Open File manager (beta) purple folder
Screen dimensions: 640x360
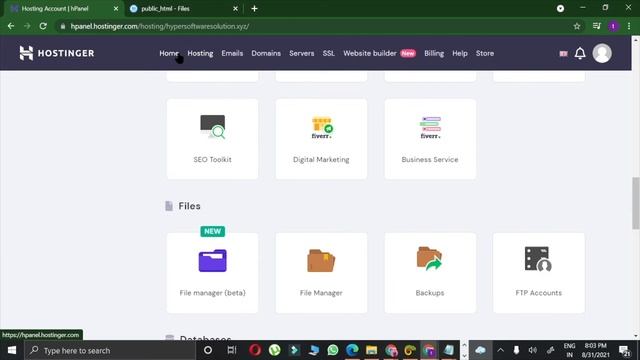212,260
